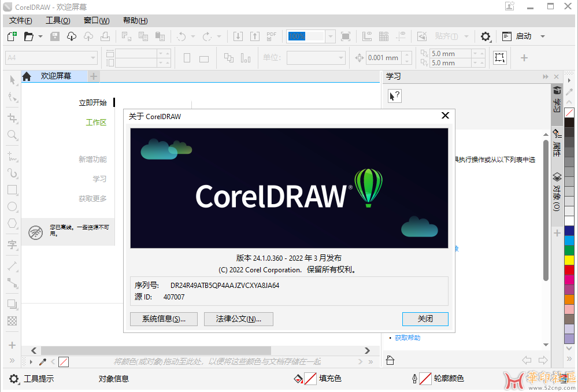Open the 贴齐 snap-to dropdown
This screenshot has height=392, width=578.
(x=466, y=36)
